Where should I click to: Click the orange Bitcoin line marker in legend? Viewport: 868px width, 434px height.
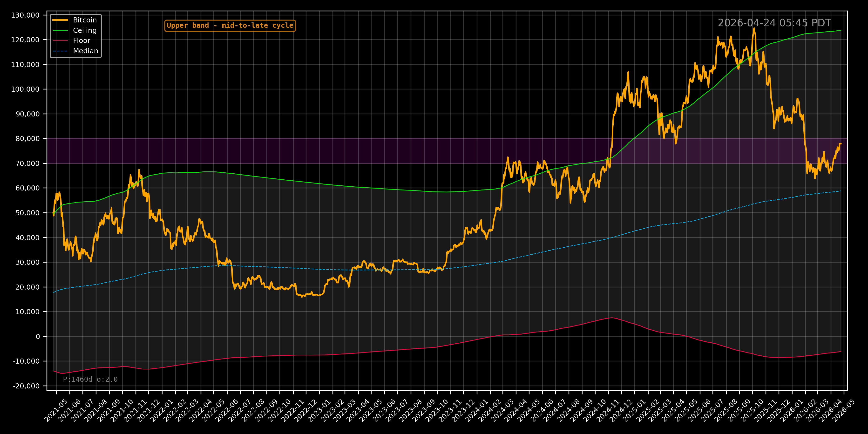(61, 20)
